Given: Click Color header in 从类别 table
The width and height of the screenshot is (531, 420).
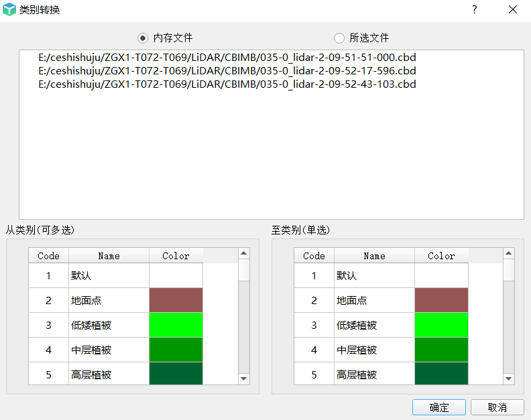Looking at the screenshot, I should tap(176, 256).
